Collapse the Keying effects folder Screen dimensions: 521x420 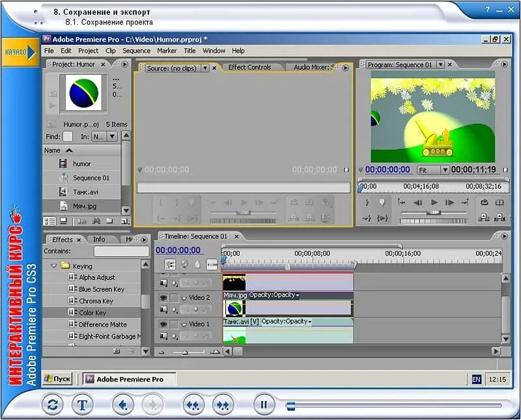(53, 266)
